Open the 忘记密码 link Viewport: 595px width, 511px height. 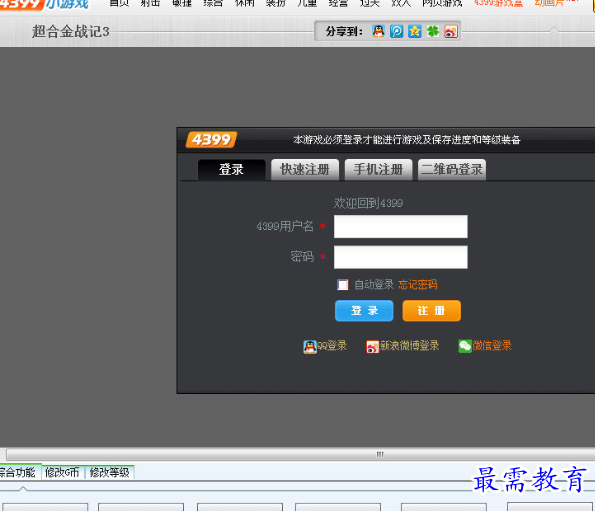tap(418, 285)
